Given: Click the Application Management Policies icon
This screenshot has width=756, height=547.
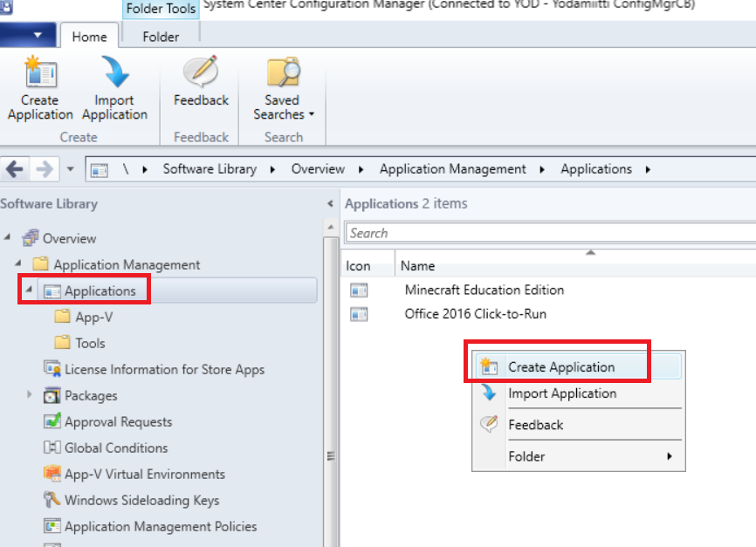Looking at the screenshot, I should click(52, 526).
